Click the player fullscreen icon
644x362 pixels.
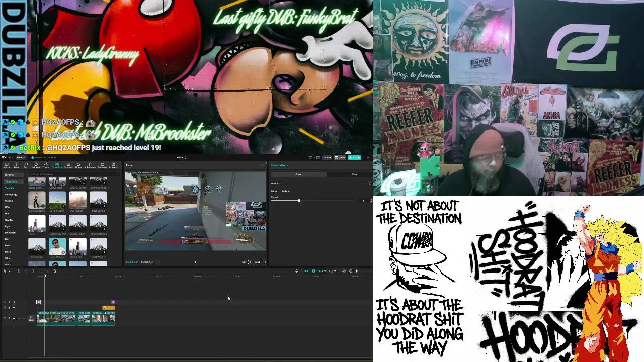pos(264,262)
